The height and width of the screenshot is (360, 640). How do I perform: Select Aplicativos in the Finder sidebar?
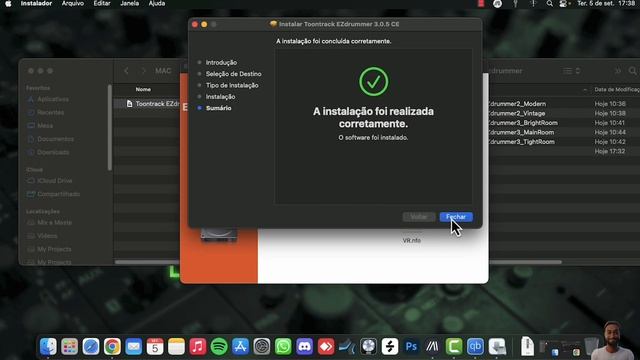pyautogui.click(x=53, y=99)
